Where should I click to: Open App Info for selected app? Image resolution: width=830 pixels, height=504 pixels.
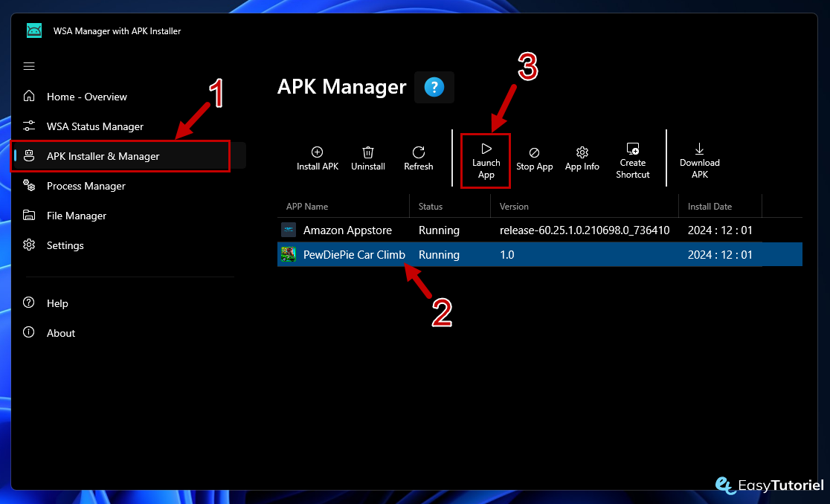tap(582, 158)
